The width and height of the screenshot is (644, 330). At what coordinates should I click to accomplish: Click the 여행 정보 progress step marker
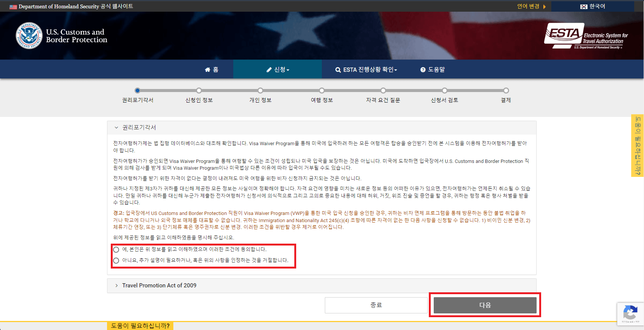[x=322, y=91]
